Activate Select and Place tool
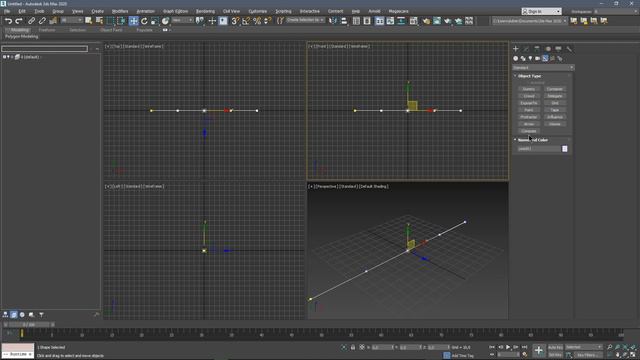Screen dimensions: 640x360 pos(165,20)
